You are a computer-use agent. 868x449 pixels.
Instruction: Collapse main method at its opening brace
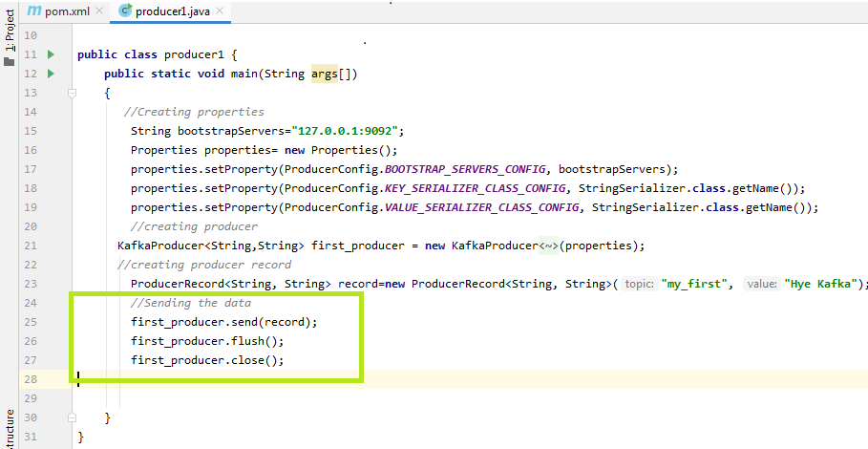pos(72,93)
